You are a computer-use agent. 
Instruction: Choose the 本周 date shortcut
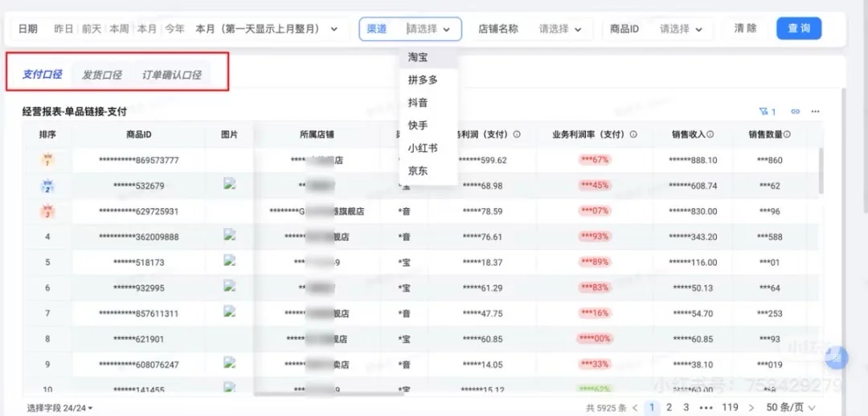coord(119,29)
